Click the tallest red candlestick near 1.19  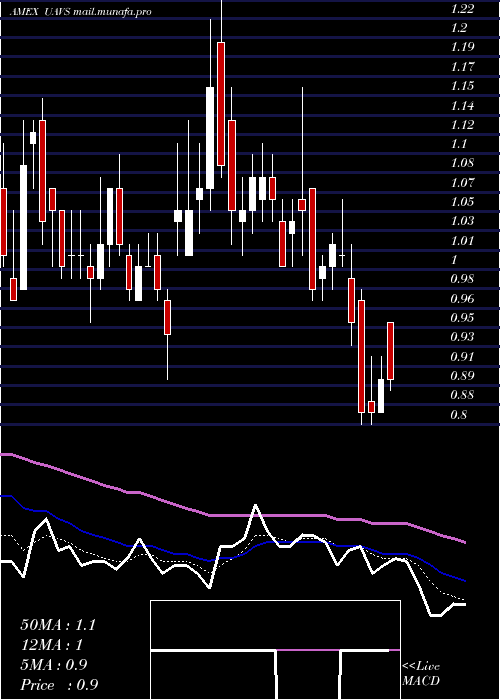221,104
